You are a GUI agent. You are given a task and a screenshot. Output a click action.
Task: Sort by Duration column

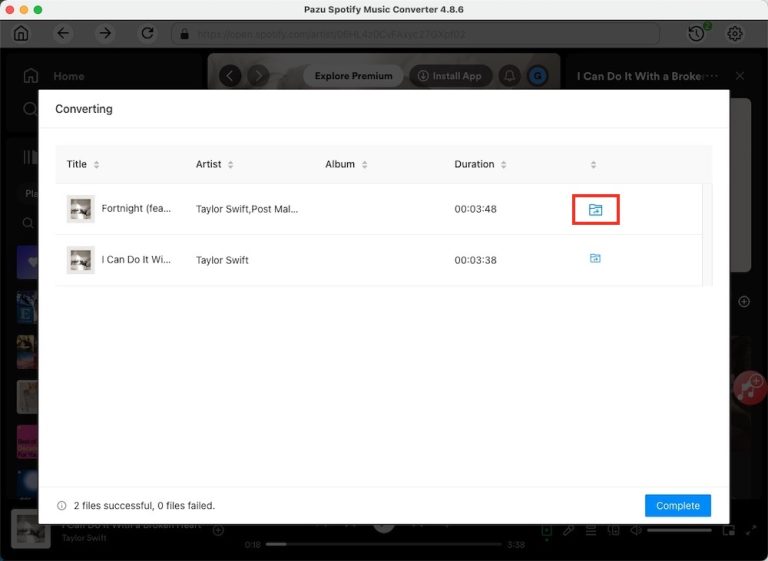(503, 165)
